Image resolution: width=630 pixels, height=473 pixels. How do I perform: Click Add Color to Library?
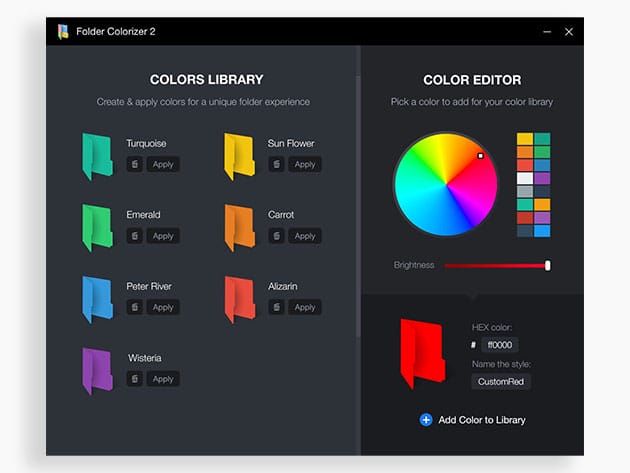pyautogui.click(x=481, y=420)
